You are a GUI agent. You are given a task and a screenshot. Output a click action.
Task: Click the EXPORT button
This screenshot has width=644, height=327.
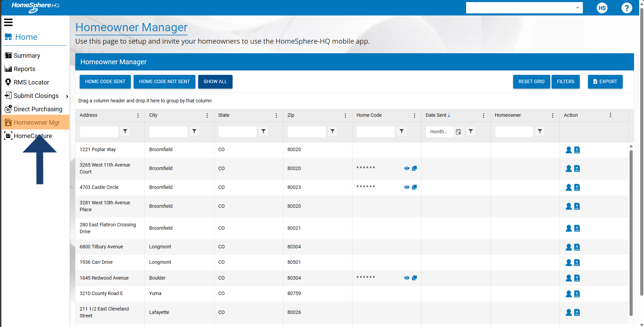pyautogui.click(x=605, y=82)
